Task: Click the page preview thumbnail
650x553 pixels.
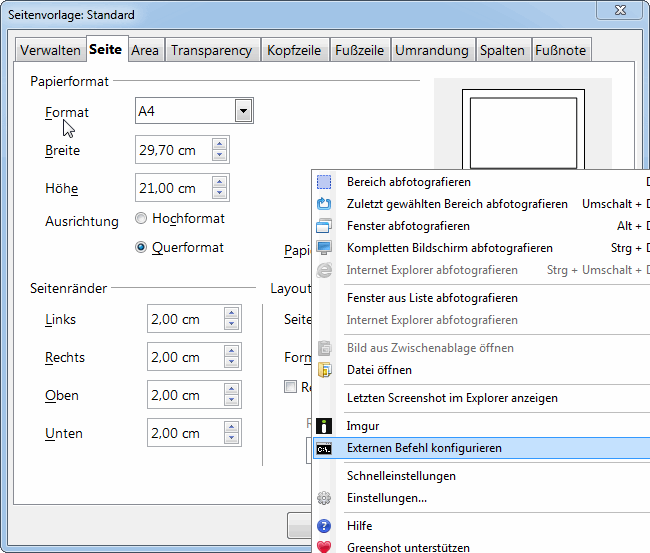Action: click(x=523, y=129)
